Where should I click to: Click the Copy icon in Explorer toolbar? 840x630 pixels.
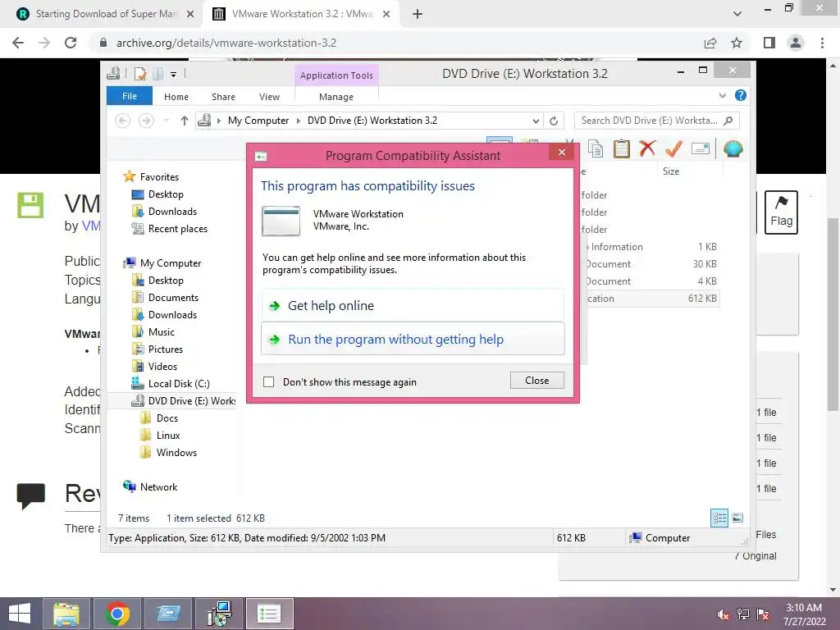point(596,149)
